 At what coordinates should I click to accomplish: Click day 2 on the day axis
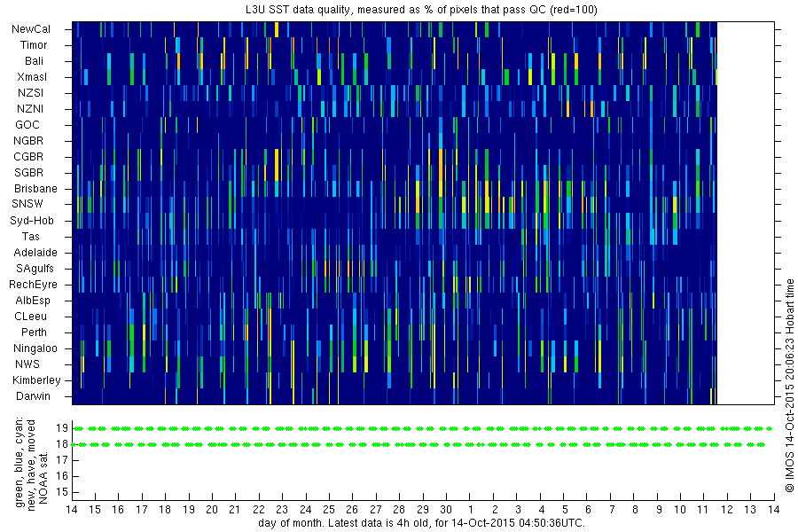pyautogui.click(x=494, y=510)
